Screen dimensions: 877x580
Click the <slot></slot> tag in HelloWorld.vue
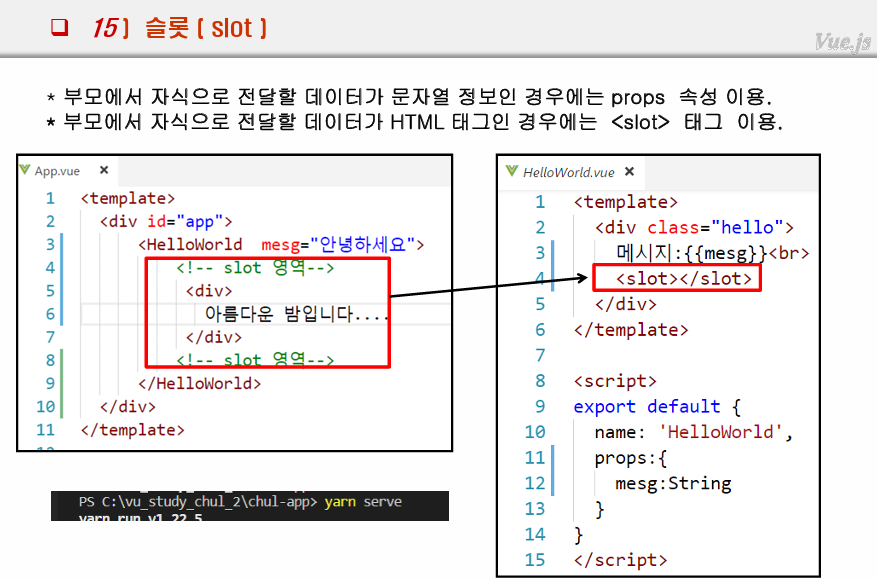(x=683, y=278)
